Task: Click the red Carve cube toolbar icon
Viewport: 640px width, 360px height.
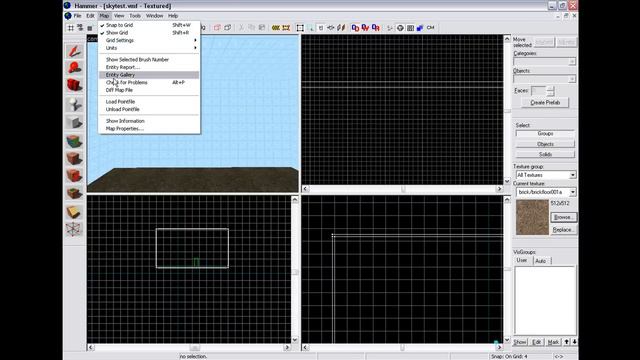Action: 217,28
